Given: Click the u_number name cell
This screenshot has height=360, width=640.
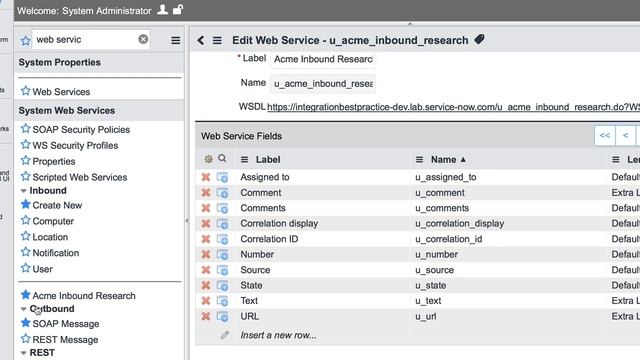Looking at the screenshot, I should tap(436, 255).
